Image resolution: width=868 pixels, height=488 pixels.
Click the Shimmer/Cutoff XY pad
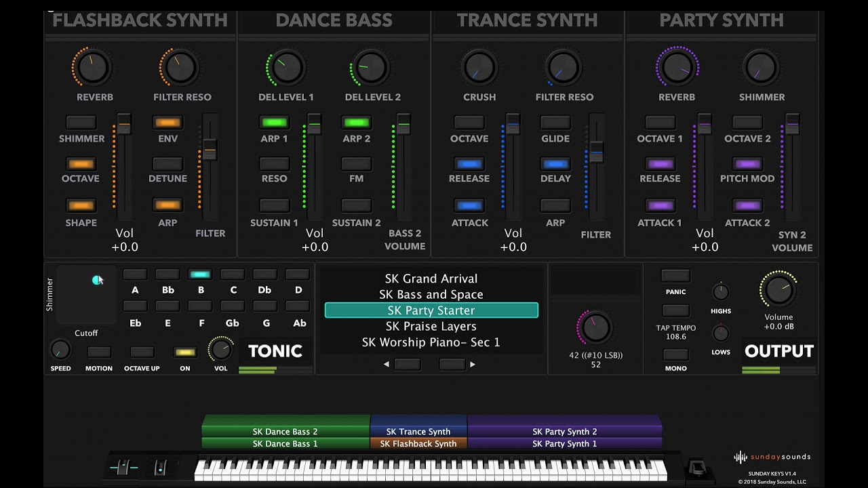click(86, 296)
